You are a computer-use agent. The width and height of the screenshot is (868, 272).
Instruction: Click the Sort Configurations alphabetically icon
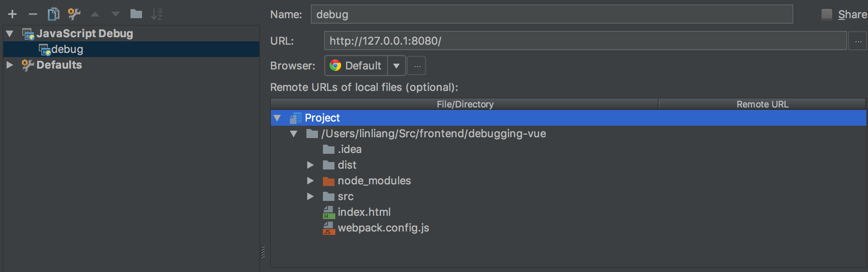tap(157, 14)
